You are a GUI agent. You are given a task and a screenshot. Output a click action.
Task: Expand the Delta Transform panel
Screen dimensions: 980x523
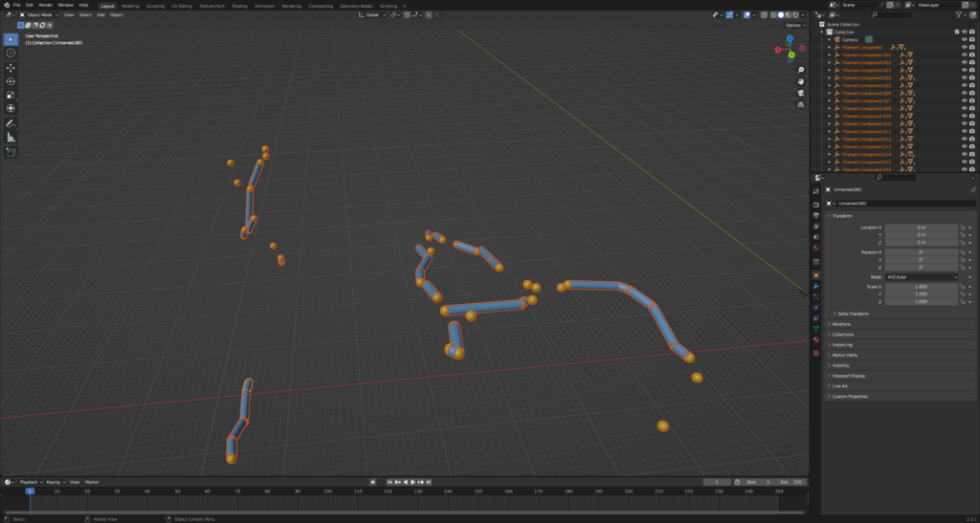click(852, 314)
